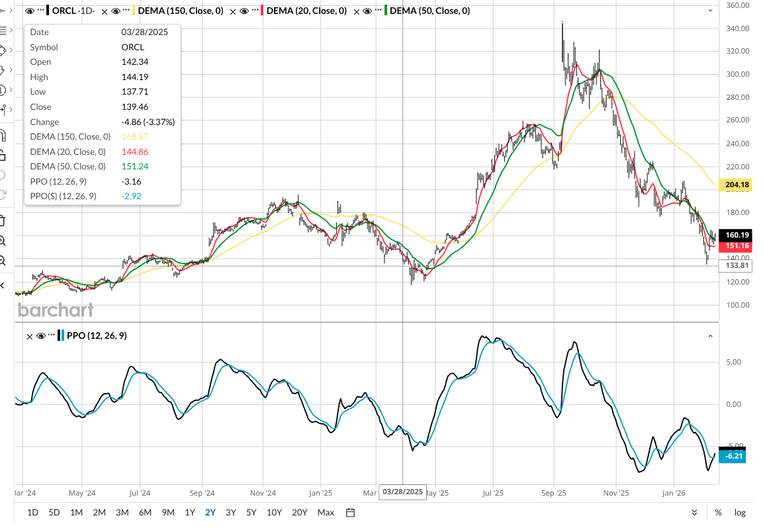Click the yellow DEMA 150 color swatch

[134, 11]
